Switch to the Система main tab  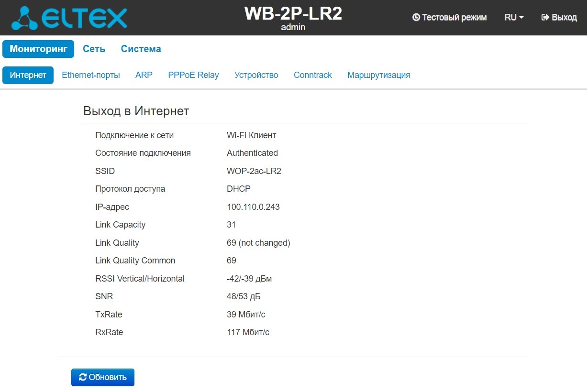pyautogui.click(x=141, y=49)
